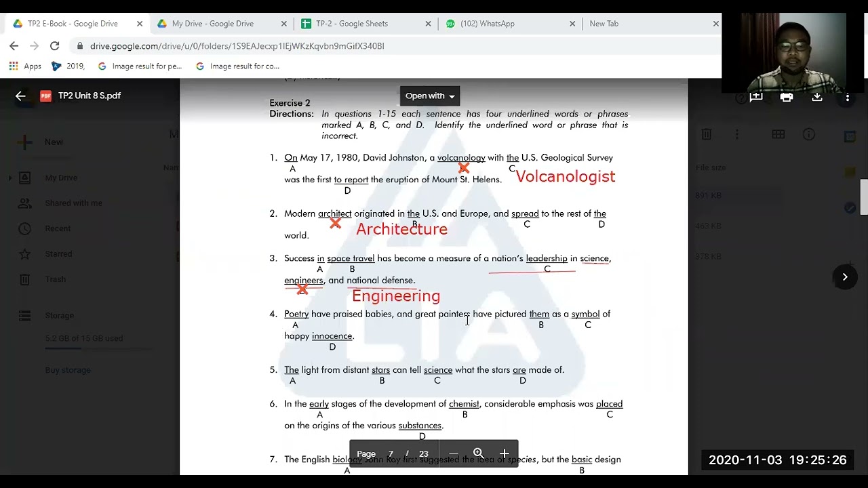868x488 pixels.
Task: Open Shared with me in sidebar
Action: 73,203
